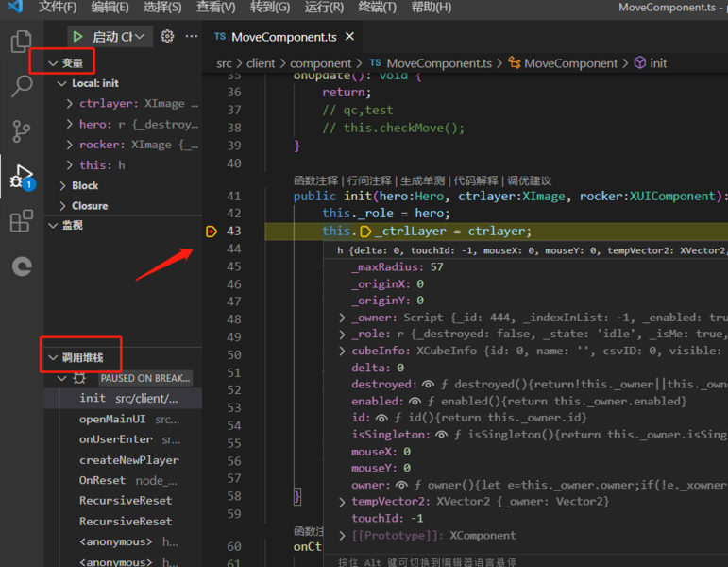Screen dimensions: 728x567
Task: Open the 终端(T) menu
Action: (x=378, y=7)
